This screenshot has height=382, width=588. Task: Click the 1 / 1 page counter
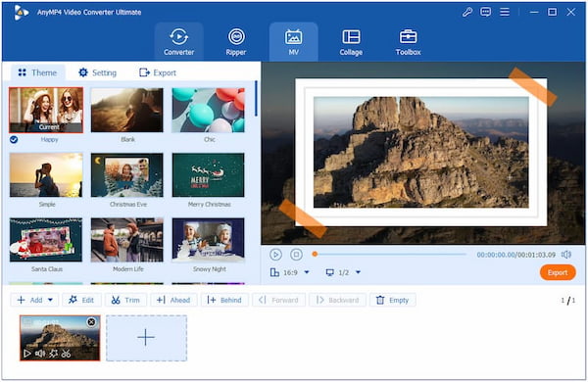point(568,300)
